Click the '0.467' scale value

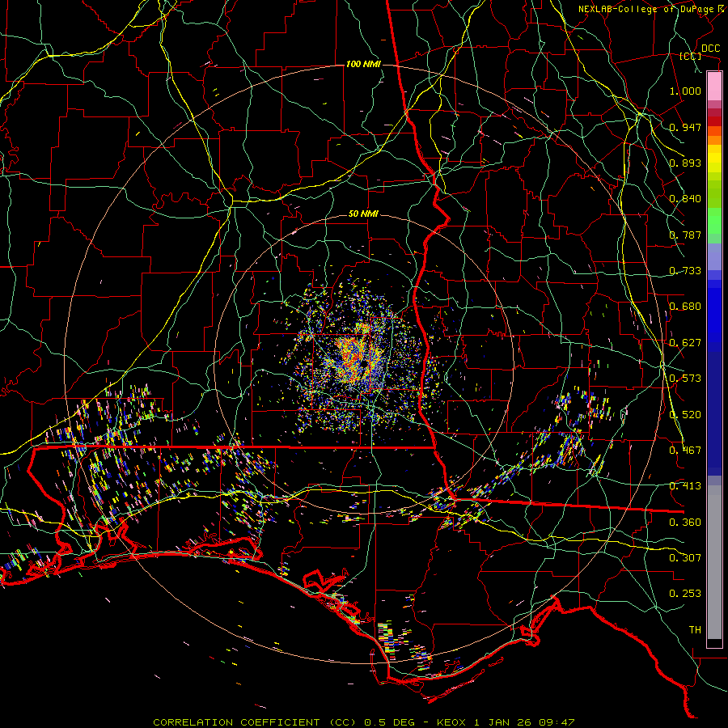(685, 451)
